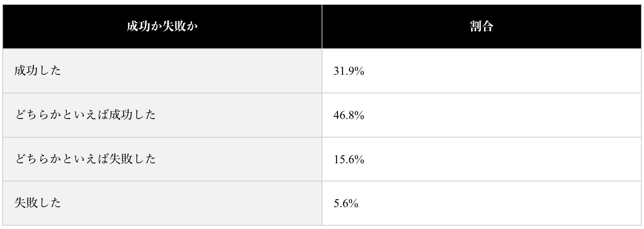
Task: Click empty space right of 5.6%
Action: [x=498, y=203]
